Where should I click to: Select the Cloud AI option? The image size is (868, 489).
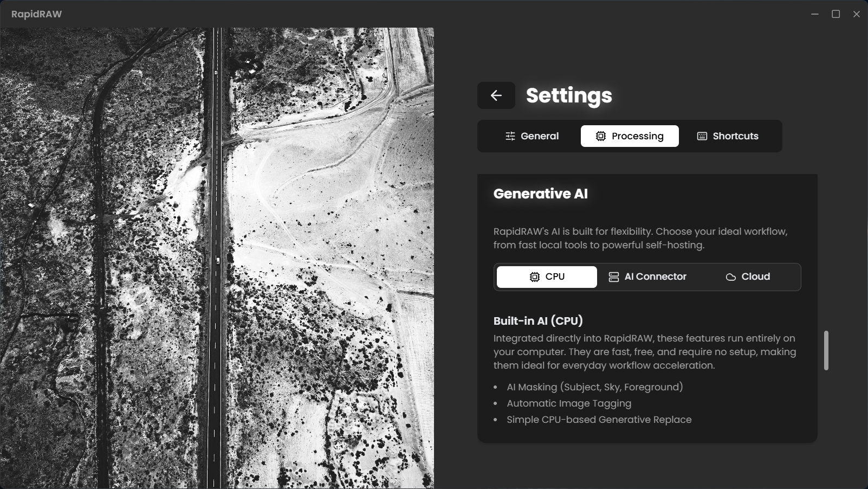click(x=748, y=277)
